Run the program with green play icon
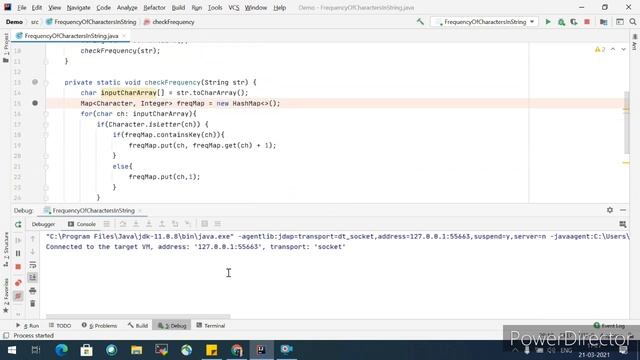Screen dimensions: 640x360 point(548,22)
